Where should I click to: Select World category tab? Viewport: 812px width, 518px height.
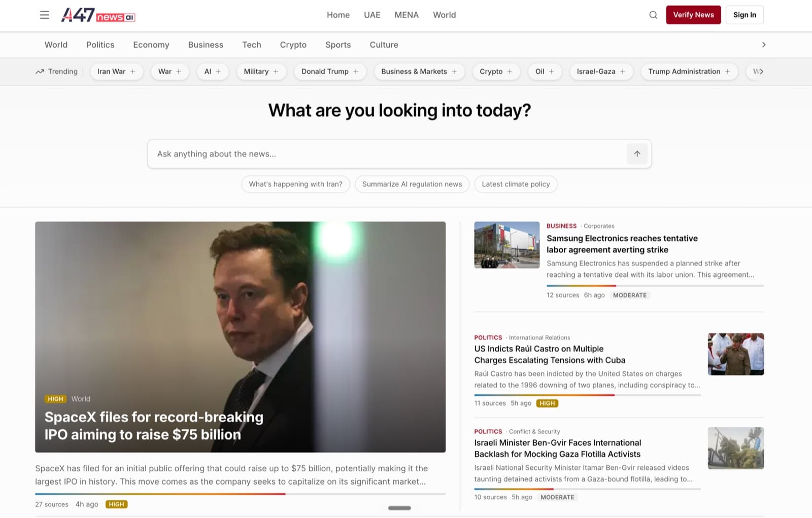point(56,45)
